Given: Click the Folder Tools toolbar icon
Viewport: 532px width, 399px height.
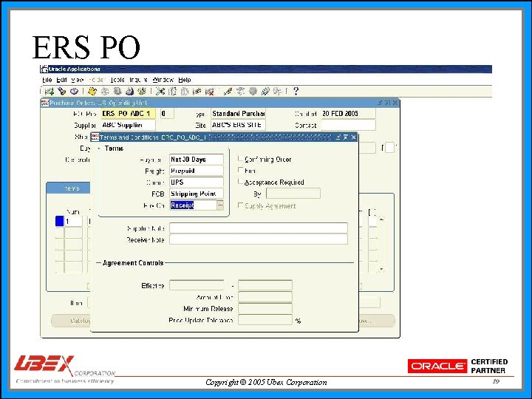Looking at the screenshot, I should (277, 91).
